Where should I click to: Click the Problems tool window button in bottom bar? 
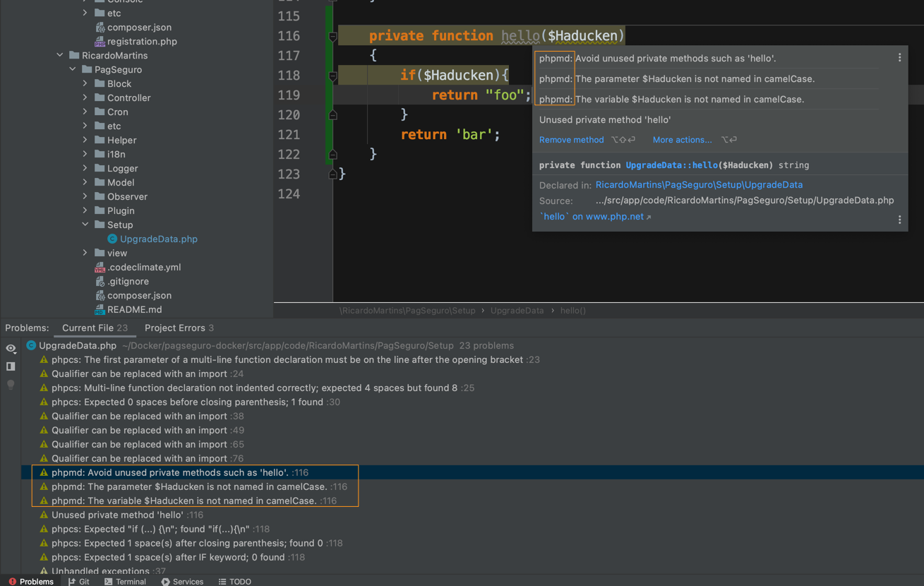click(31, 581)
